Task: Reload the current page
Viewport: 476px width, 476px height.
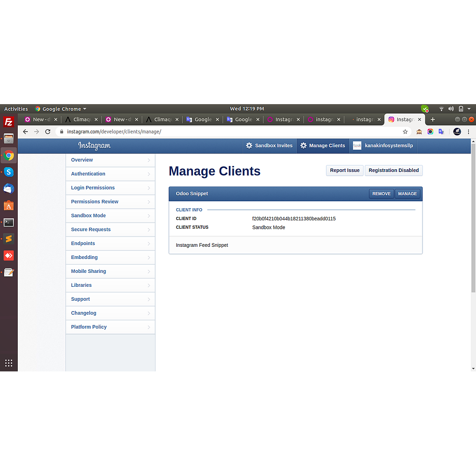Action: tap(48, 132)
